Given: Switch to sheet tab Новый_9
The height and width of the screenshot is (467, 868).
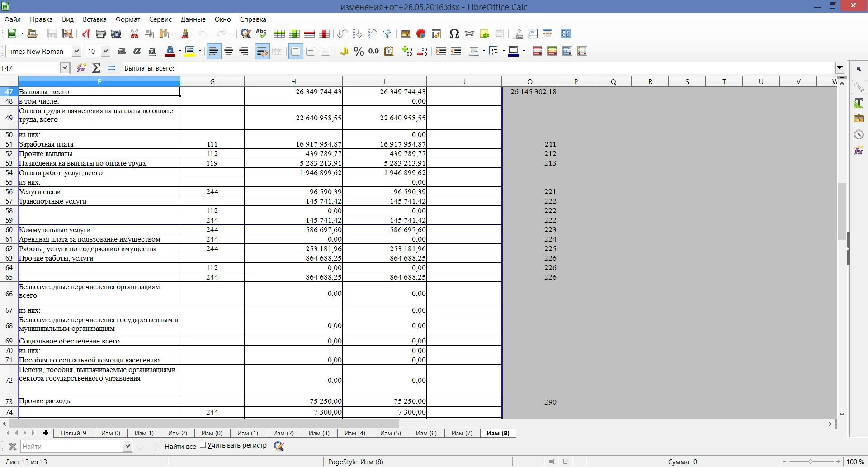Looking at the screenshot, I should click(73, 433).
